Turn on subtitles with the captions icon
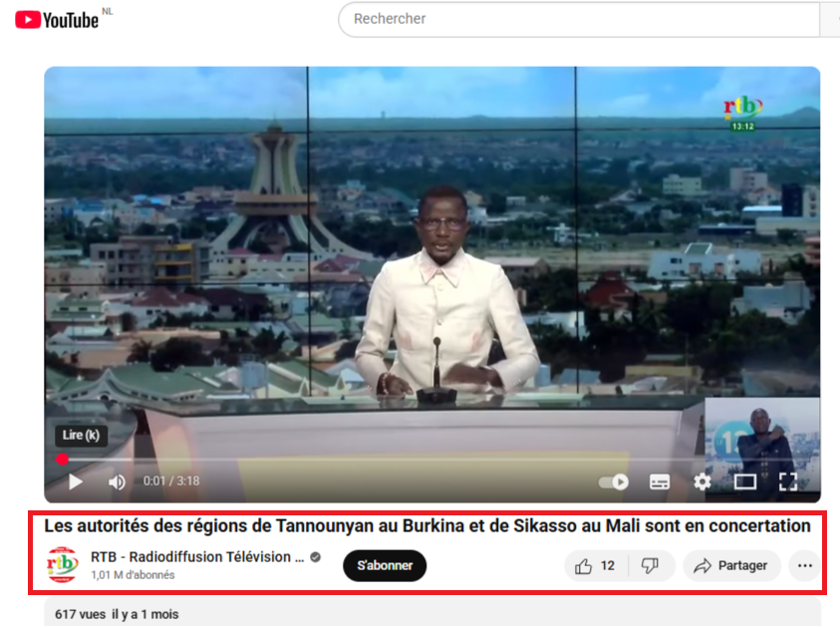The height and width of the screenshot is (627, 840). click(659, 482)
